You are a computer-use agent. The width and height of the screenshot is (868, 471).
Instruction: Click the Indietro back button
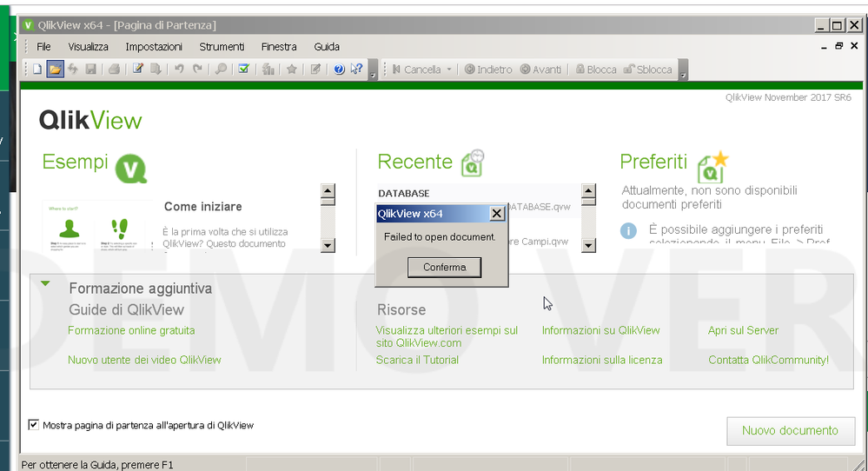(x=488, y=70)
